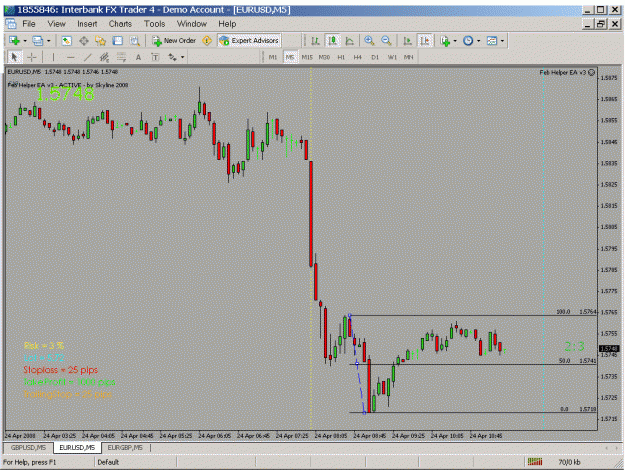The width and height of the screenshot is (625, 470).
Task: Select the Vertical Line drawing tool
Action: pyautogui.click(x=53, y=57)
